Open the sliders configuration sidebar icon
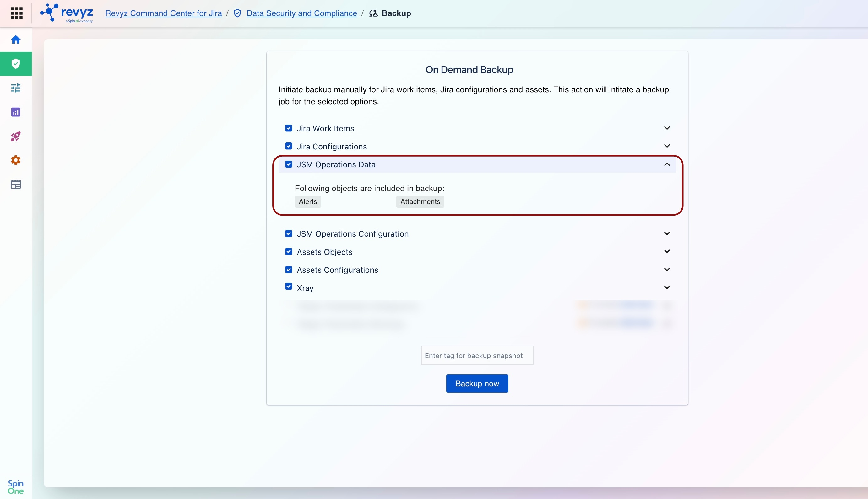The image size is (868, 499). (x=16, y=88)
